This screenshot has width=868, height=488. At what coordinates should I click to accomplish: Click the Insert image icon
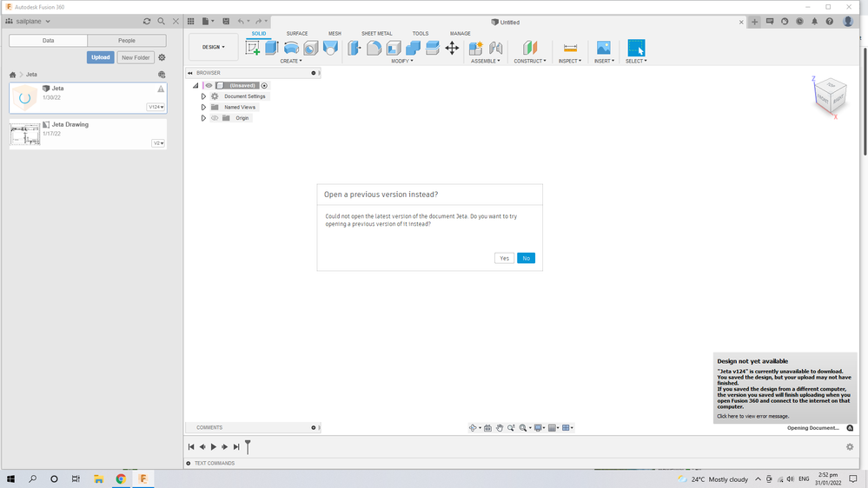[603, 48]
